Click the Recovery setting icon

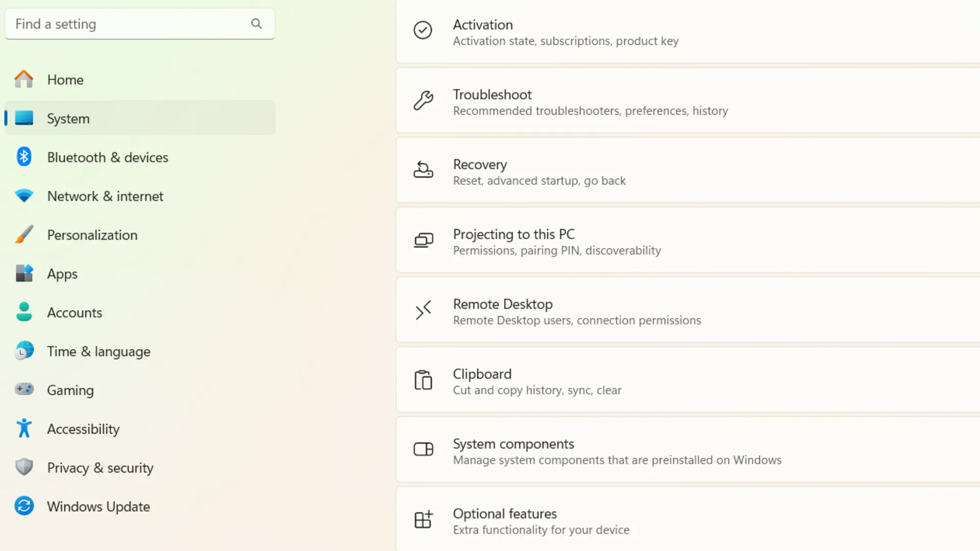(423, 170)
